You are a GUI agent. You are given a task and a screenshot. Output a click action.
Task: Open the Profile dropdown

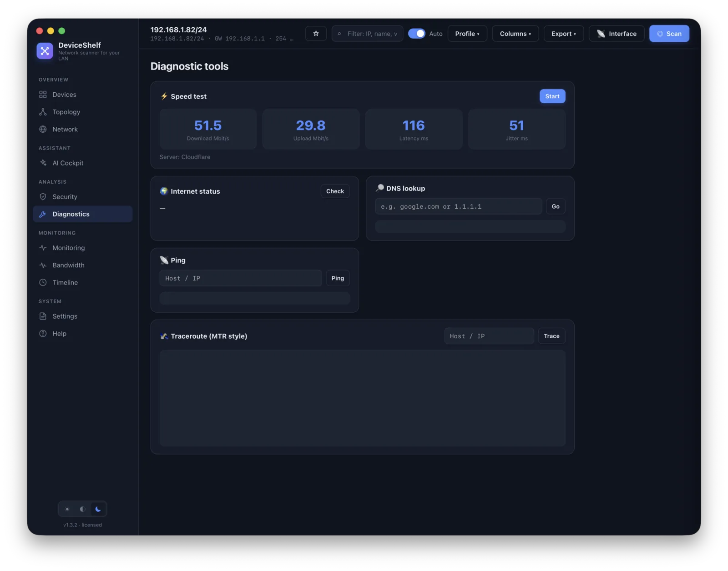point(467,34)
